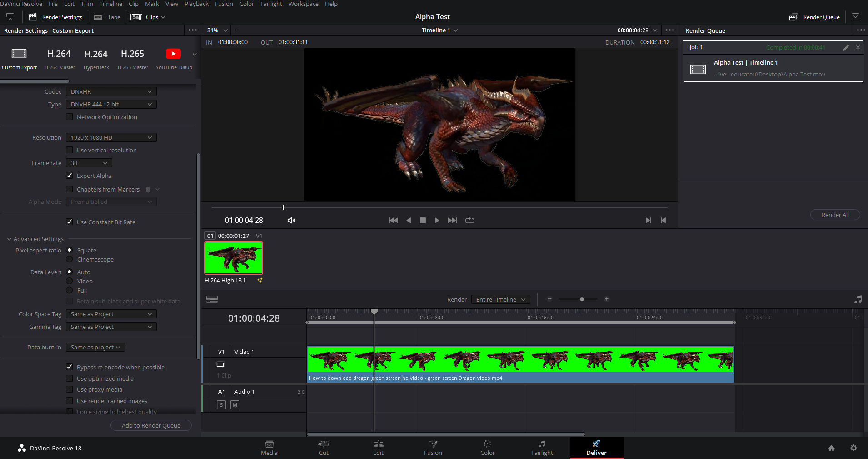
Task: Toggle loop playback icon
Action: [469, 220]
